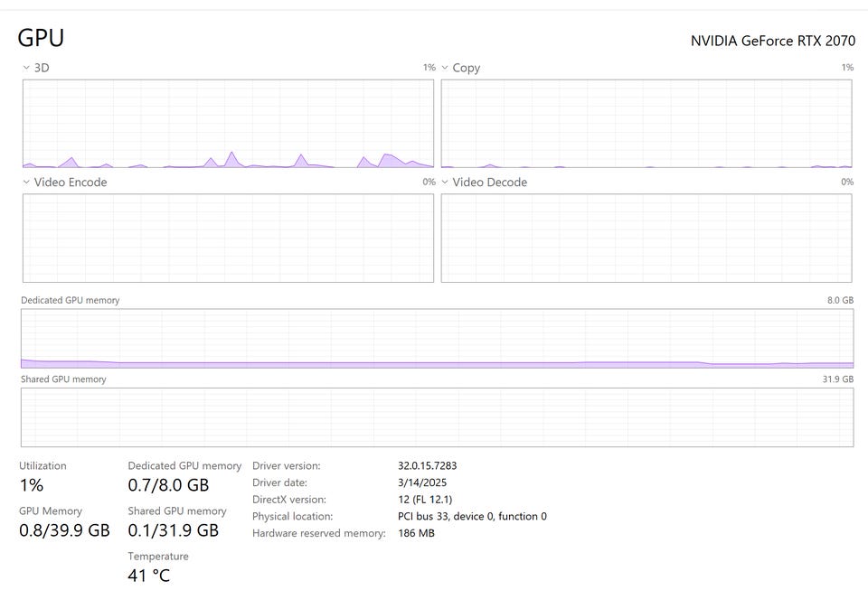Viewport: 868px width, 590px height.
Task: Click the 0.8/39.9 GB GPU Memory value
Action: 64,530
